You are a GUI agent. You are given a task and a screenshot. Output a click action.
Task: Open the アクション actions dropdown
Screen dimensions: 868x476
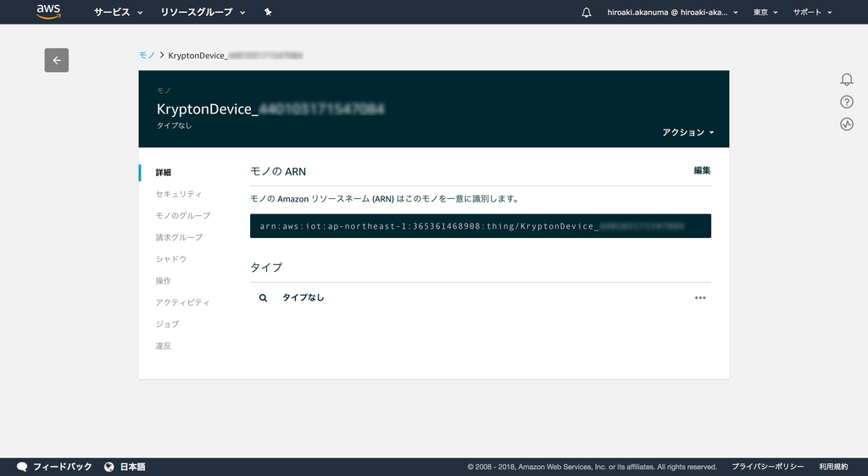[x=688, y=132]
